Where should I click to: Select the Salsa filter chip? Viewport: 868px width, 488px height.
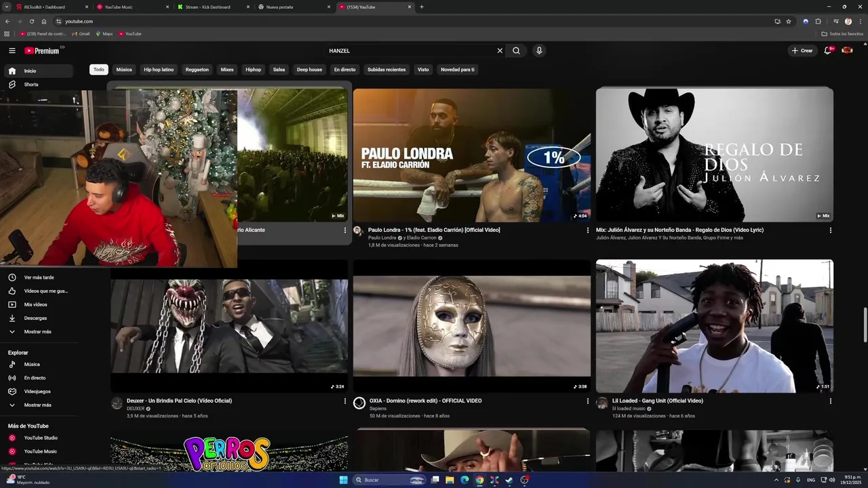point(279,70)
